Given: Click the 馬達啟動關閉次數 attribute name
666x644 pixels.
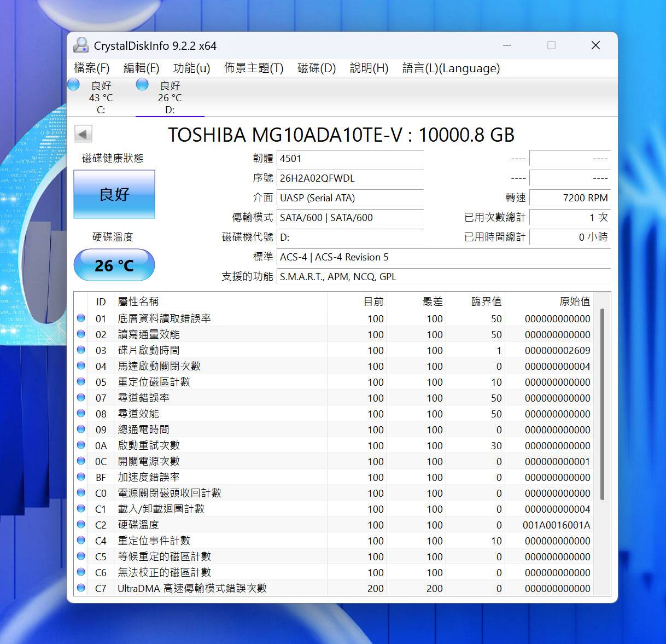Looking at the screenshot, I should [x=159, y=366].
